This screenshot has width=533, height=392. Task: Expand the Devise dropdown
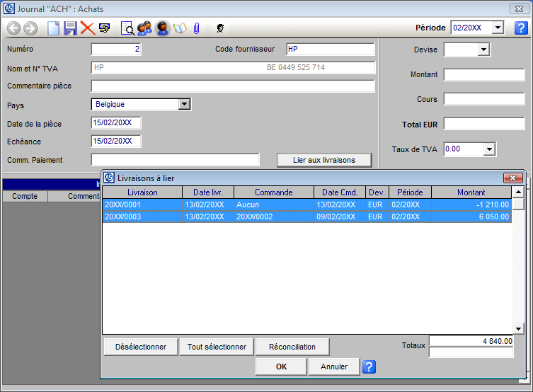(483, 50)
